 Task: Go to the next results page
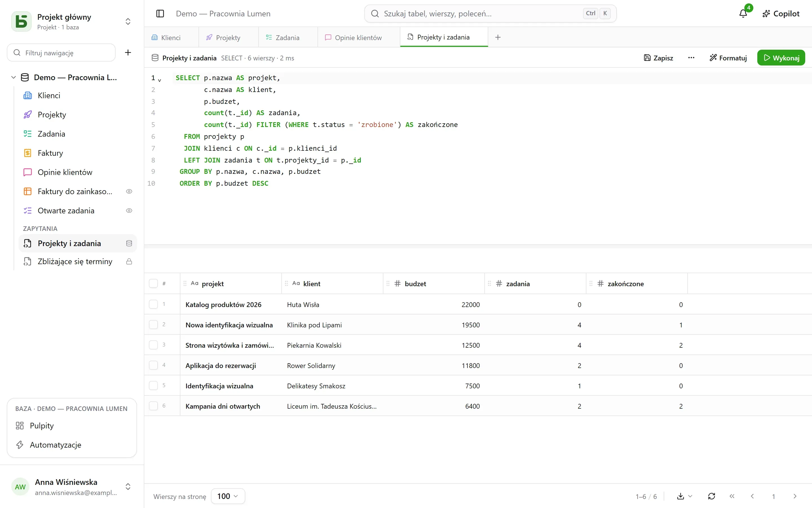click(x=795, y=496)
